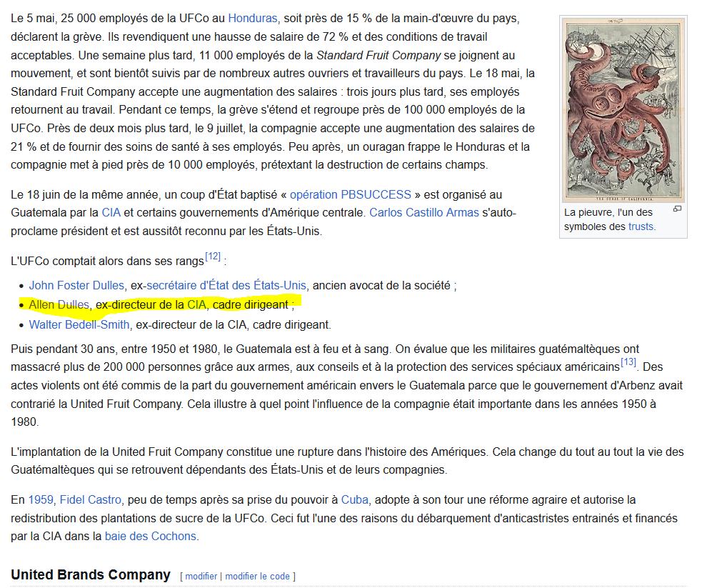Follow secrétaire d'État des États-Unis link
This screenshot has height=588, width=707.
pyautogui.click(x=226, y=286)
